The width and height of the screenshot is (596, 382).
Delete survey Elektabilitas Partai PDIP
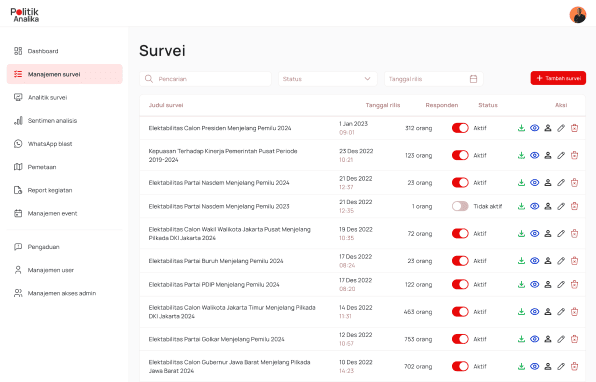tap(574, 285)
